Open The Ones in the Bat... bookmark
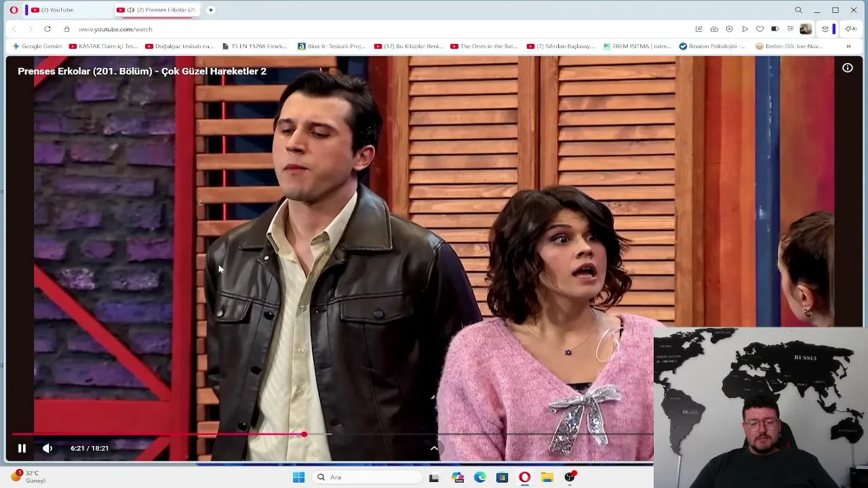 (484, 46)
